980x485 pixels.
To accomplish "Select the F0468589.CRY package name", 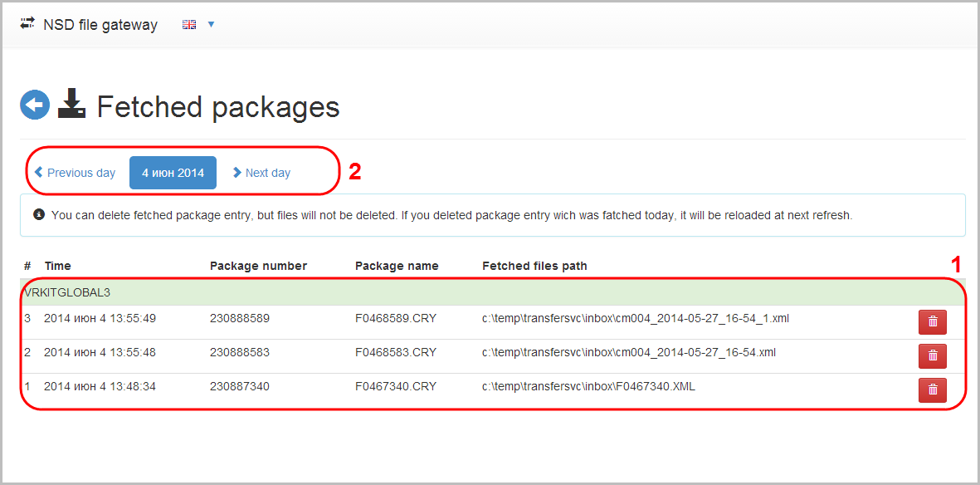I will click(x=396, y=319).
